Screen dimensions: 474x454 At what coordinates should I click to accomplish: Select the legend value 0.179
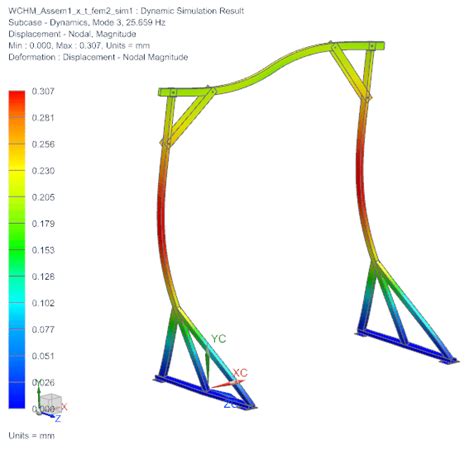click(x=43, y=224)
